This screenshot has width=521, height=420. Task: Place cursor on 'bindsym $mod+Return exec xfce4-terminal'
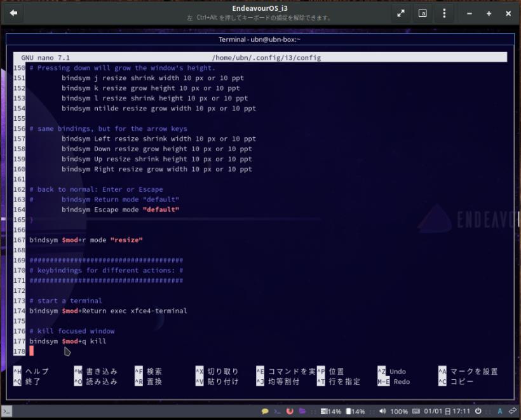pos(108,311)
